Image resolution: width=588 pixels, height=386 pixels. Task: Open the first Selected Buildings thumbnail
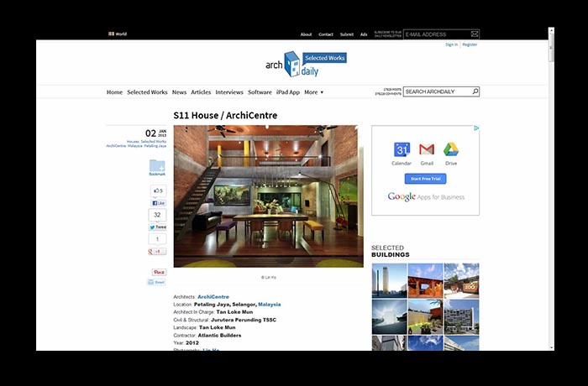click(x=388, y=280)
